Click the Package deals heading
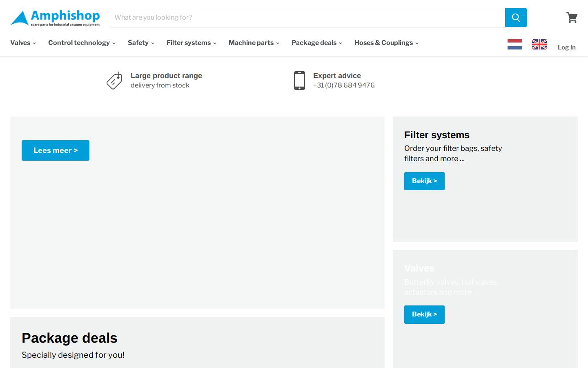Image resolution: width=588 pixels, height=368 pixels. point(69,338)
